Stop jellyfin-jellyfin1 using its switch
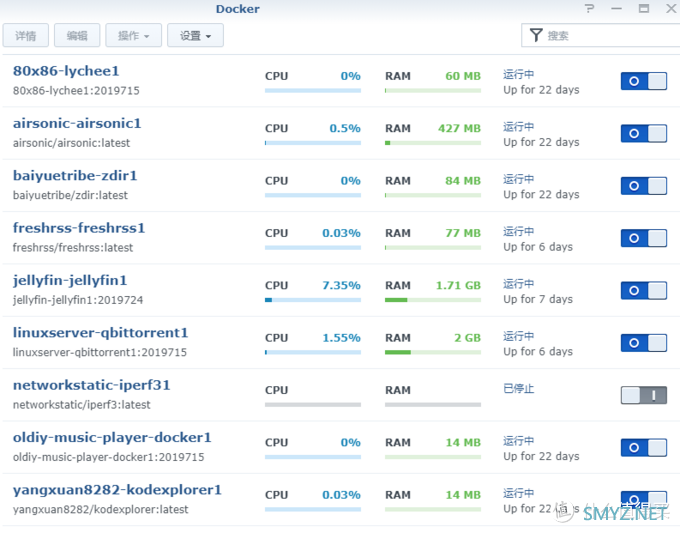The height and width of the screenshot is (533, 680). 644,291
